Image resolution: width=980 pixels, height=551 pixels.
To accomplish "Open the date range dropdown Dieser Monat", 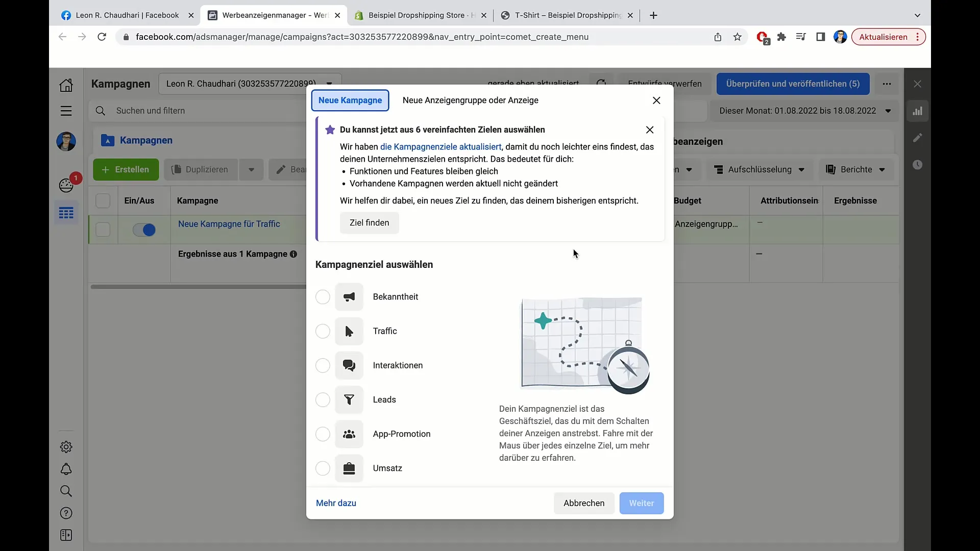I will point(804,111).
